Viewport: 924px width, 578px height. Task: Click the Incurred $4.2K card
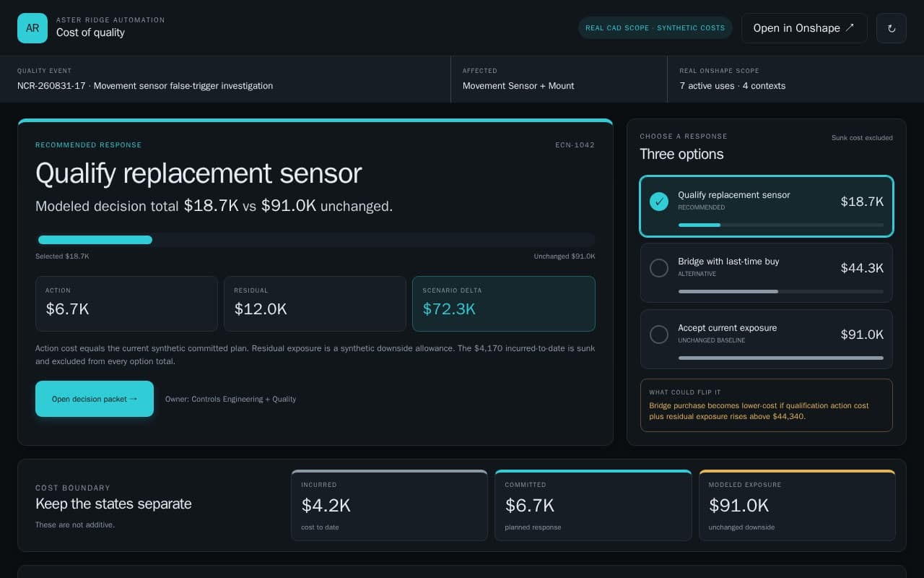[390, 505]
